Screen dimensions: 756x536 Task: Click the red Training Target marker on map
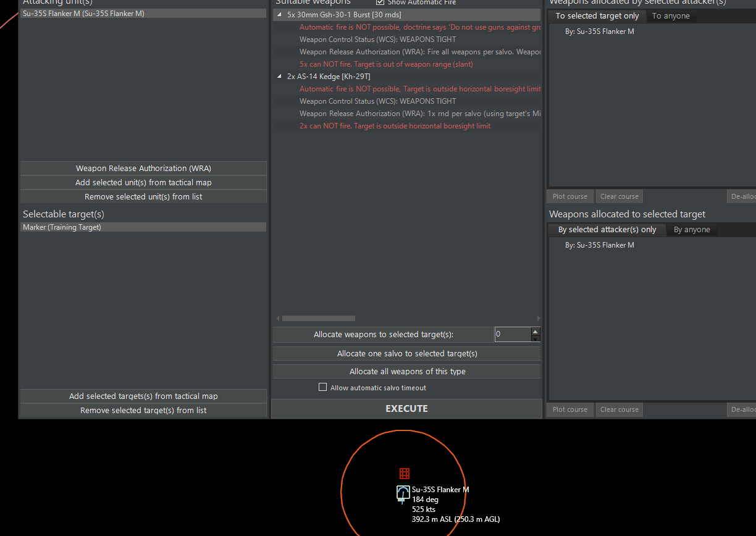click(x=405, y=474)
